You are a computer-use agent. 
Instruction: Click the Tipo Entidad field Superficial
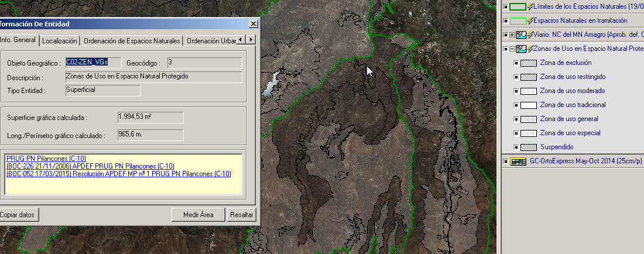click(102, 90)
